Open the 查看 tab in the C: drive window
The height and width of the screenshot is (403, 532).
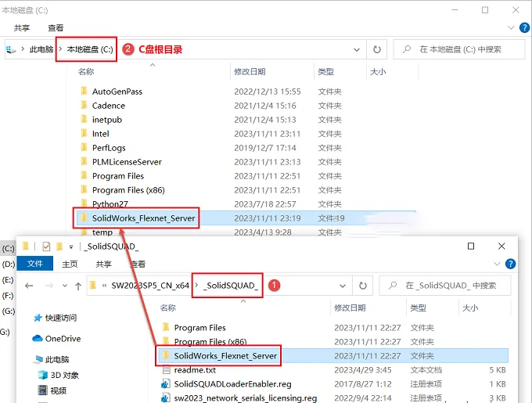pyautogui.click(x=56, y=28)
